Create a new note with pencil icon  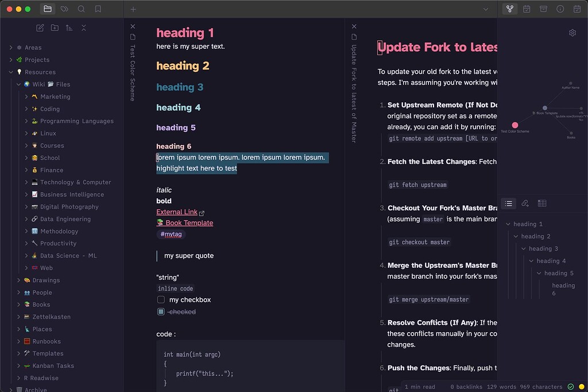[x=40, y=28]
